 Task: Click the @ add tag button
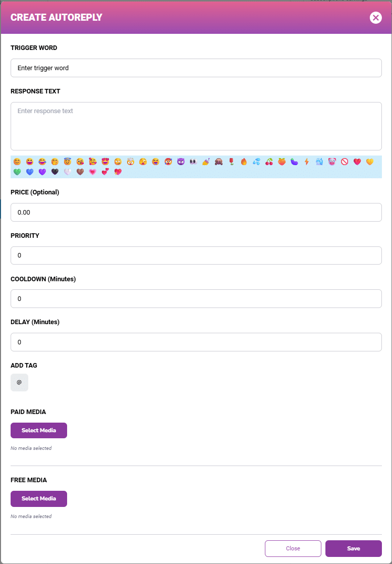point(19,382)
